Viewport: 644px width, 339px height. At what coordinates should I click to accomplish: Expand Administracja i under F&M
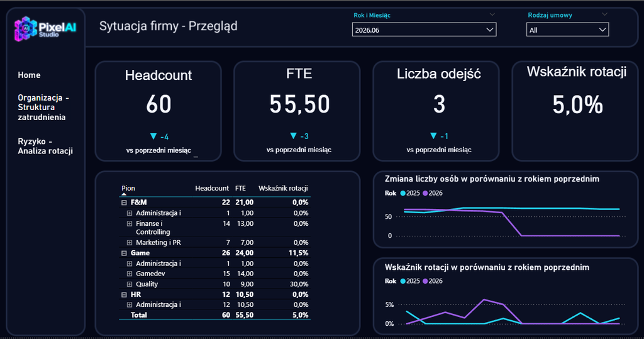[130, 213]
